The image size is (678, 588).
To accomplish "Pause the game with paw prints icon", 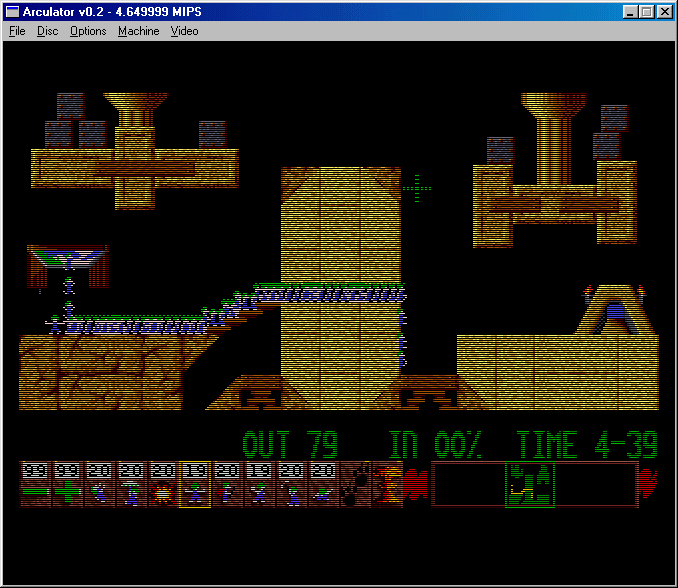I will (x=355, y=485).
